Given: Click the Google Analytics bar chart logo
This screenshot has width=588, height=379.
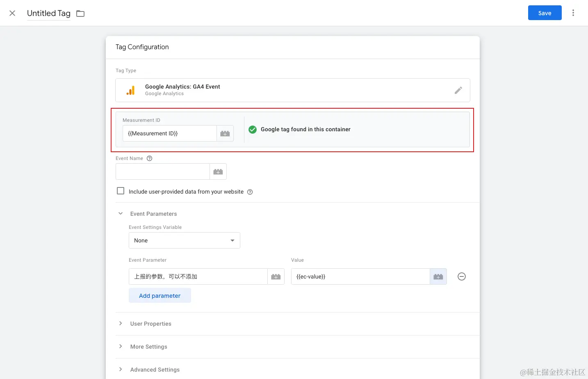Looking at the screenshot, I should pos(131,90).
